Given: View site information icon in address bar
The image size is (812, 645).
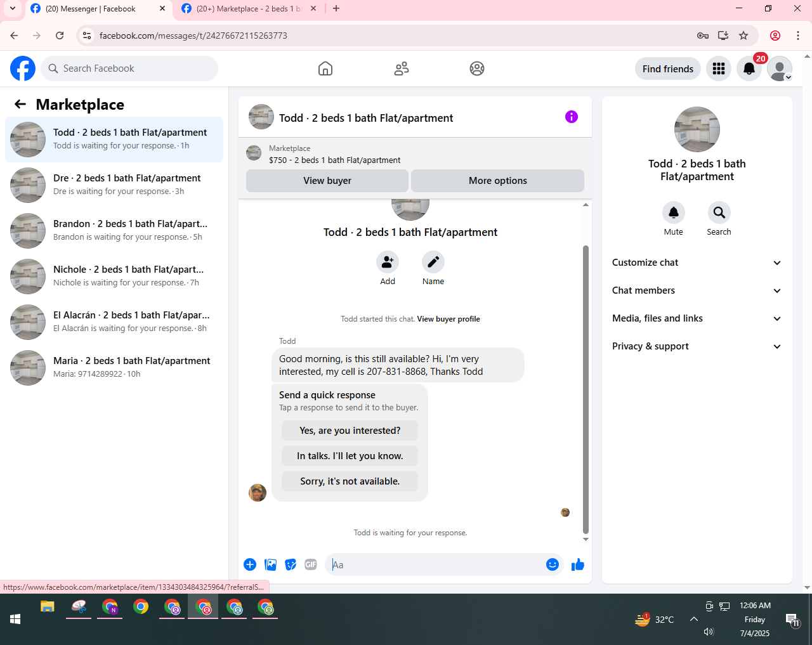Looking at the screenshot, I should click(x=88, y=36).
